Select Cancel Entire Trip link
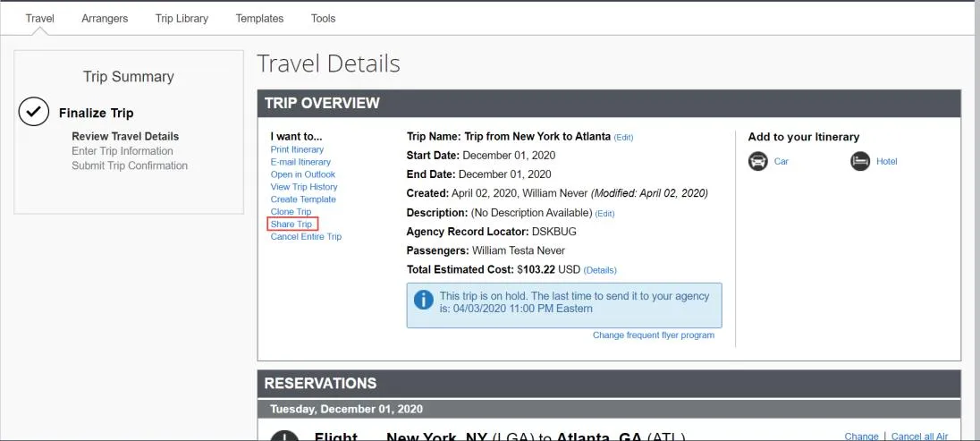980x441 pixels. (306, 236)
